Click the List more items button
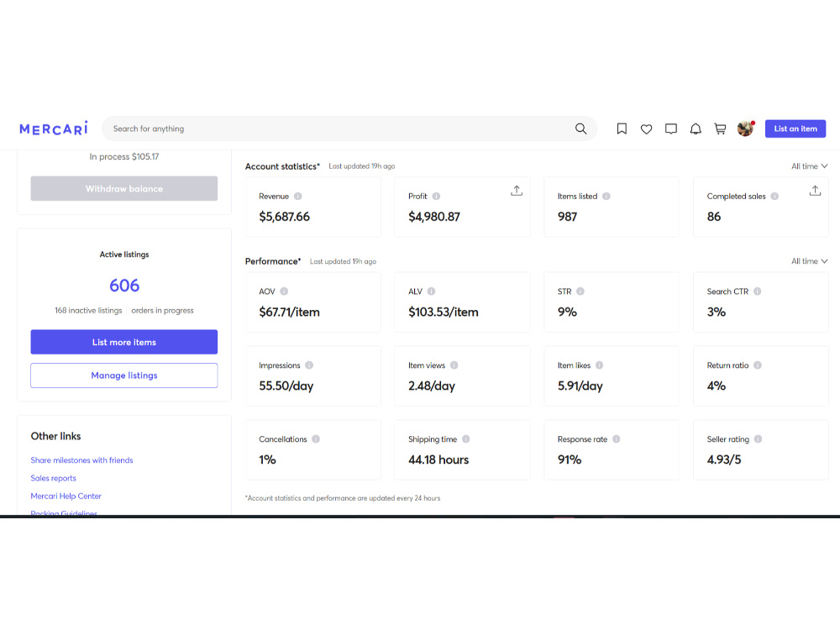840x630 pixels. pyautogui.click(x=123, y=342)
